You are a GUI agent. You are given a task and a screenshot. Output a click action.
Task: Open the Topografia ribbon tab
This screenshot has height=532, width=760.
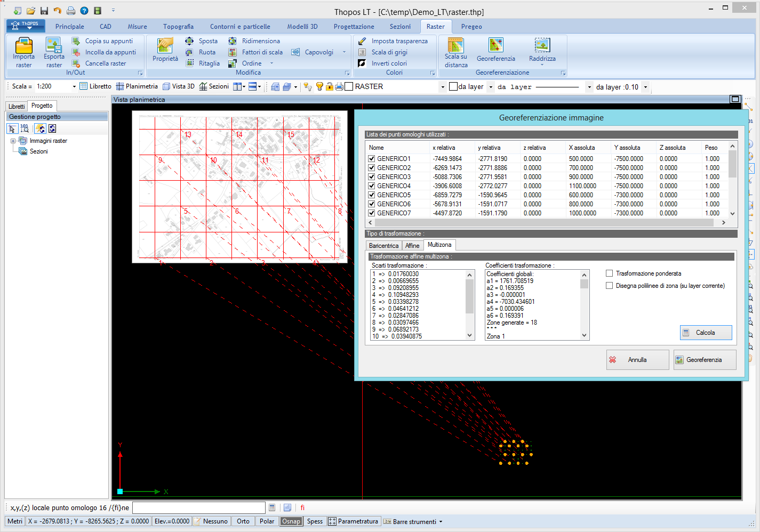tap(178, 27)
